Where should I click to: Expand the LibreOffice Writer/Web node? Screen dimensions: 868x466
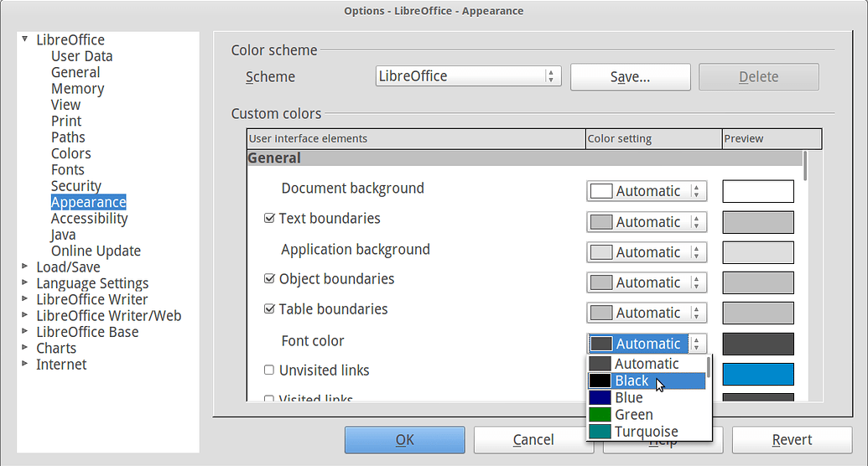25,315
